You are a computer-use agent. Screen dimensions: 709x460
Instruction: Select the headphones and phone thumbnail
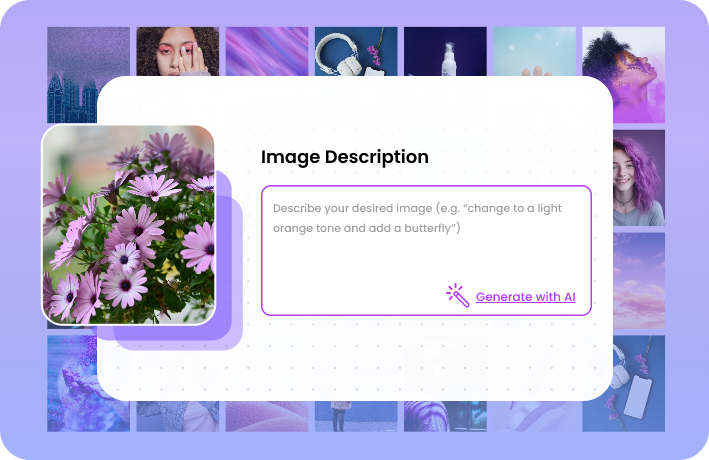pos(638,383)
